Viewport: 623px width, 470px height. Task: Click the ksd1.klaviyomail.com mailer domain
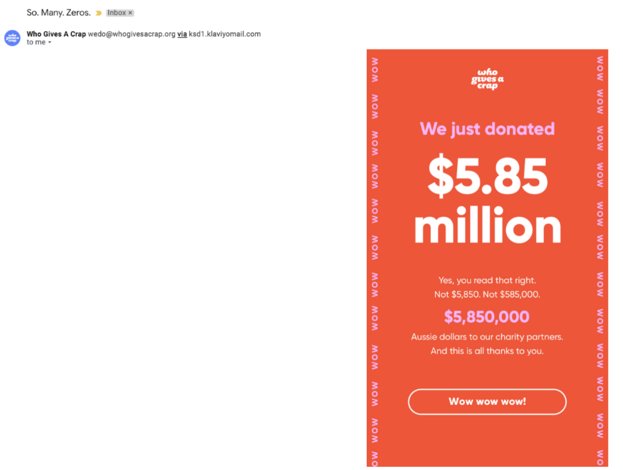[226, 34]
